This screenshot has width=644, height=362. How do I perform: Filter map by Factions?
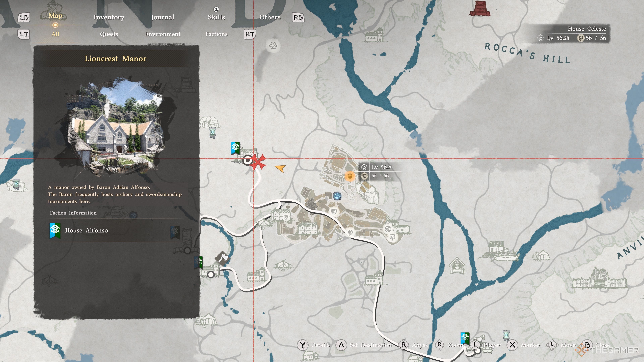coord(216,34)
